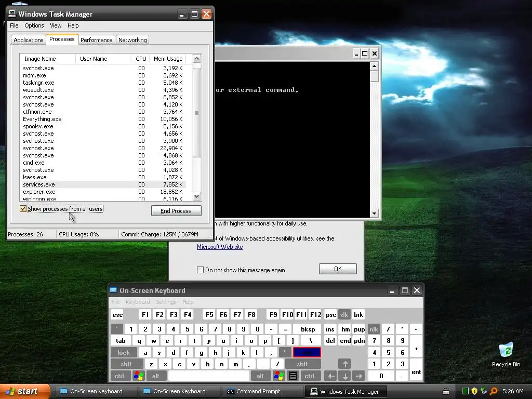Toggle the slk scroll lock key
Screen dimensions: 532x399
(x=344, y=314)
